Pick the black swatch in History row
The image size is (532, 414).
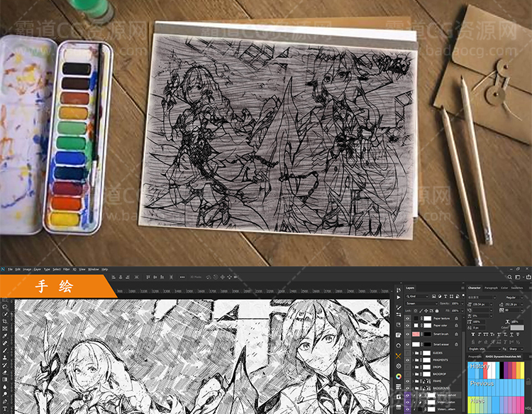click(x=501, y=370)
